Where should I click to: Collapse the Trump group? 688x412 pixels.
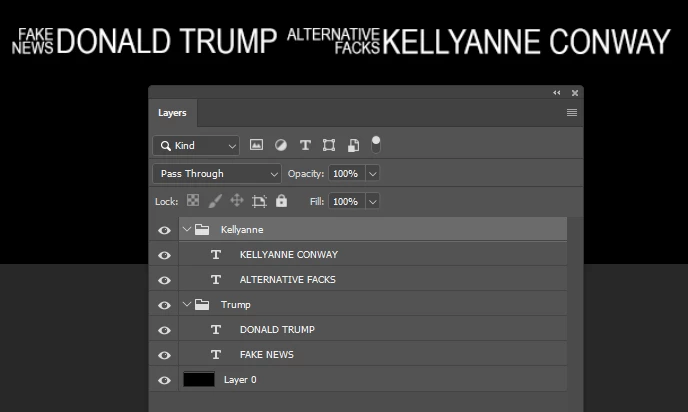[186, 304]
